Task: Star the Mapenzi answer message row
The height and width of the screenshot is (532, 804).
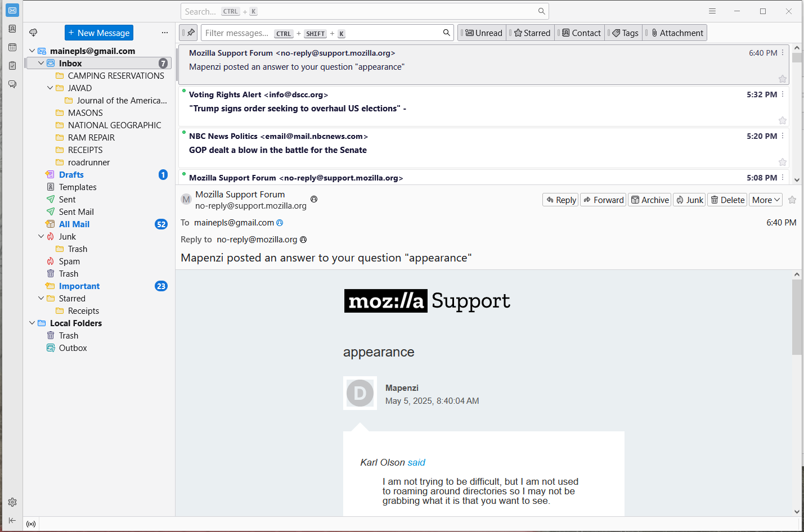Action: [x=783, y=79]
